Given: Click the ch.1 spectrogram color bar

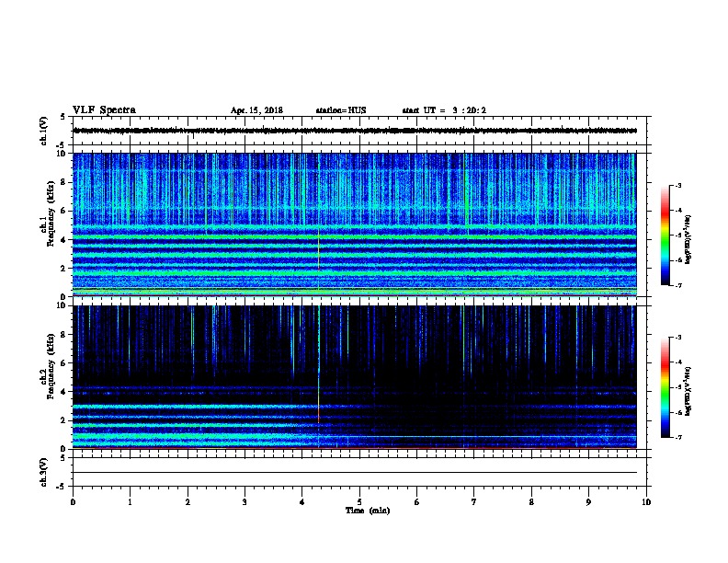Looking at the screenshot, I should 665,236.
